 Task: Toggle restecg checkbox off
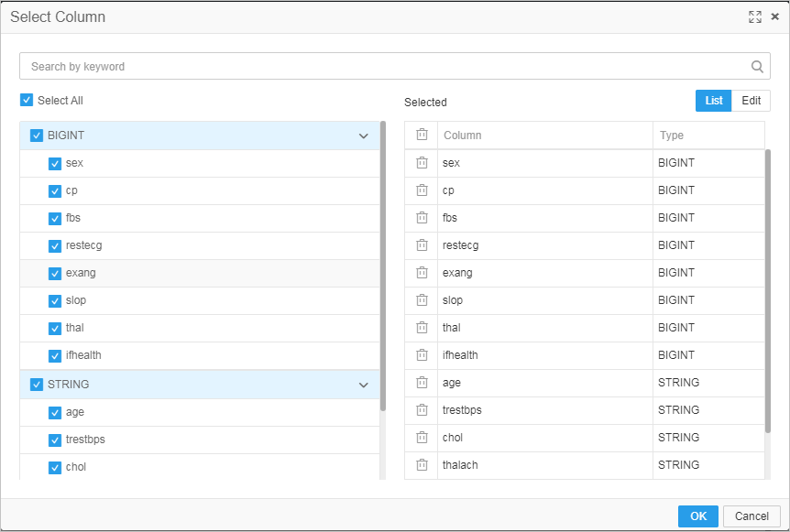[54, 246]
